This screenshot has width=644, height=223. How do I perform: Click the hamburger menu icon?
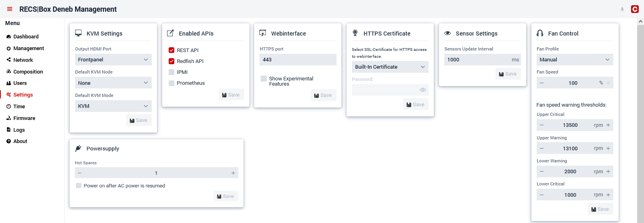(10, 9)
